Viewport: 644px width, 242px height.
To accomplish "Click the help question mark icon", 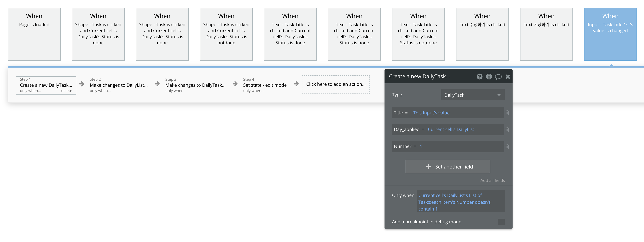I will (479, 77).
